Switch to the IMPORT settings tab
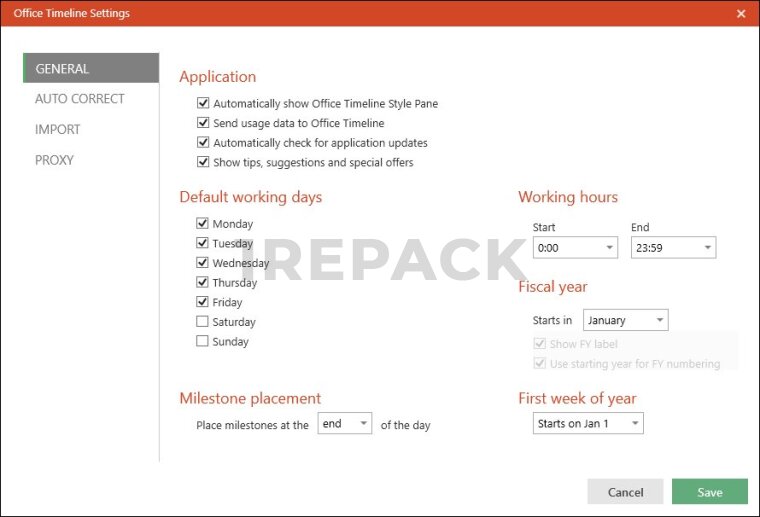Image resolution: width=760 pixels, height=517 pixels. click(58, 129)
